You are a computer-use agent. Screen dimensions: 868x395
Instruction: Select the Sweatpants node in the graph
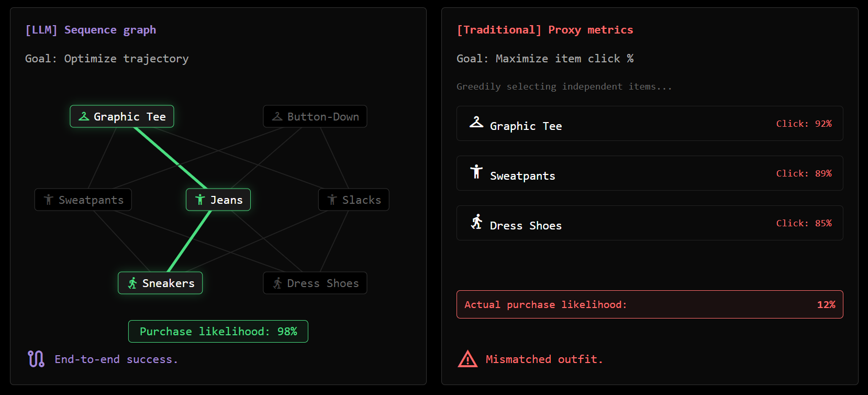point(83,200)
